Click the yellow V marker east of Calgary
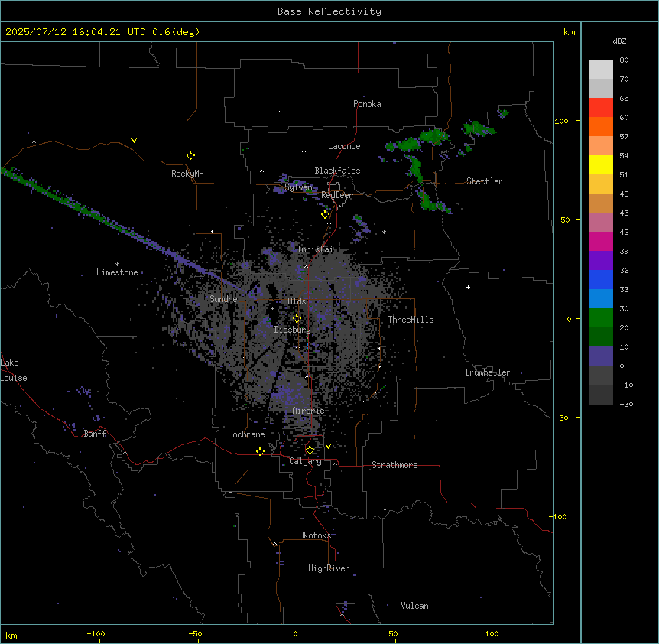659x644 pixels. pos(328,447)
